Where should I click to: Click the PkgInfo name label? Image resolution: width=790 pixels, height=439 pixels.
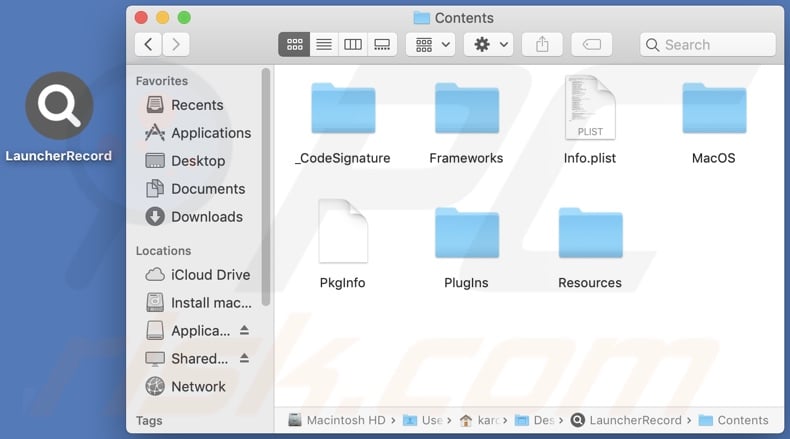[x=343, y=283]
